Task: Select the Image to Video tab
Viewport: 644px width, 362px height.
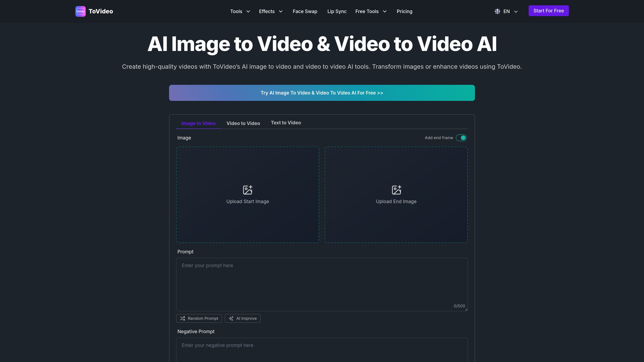Action: [x=199, y=123]
